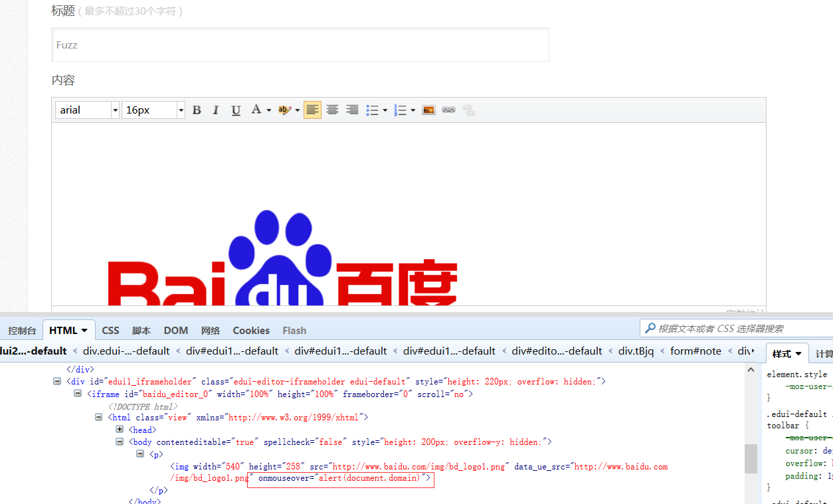The width and height of the screenshot is (833, 504).
Task: Click the magnifier search icon
Action: point(650,328)
